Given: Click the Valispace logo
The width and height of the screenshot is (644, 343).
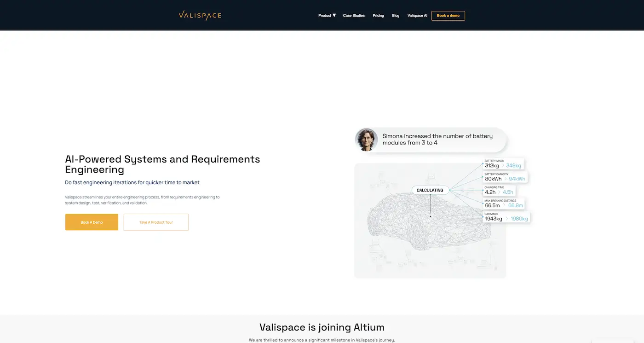Looking at the screenshot, I should pyautogui.click(x=200, y=16).
